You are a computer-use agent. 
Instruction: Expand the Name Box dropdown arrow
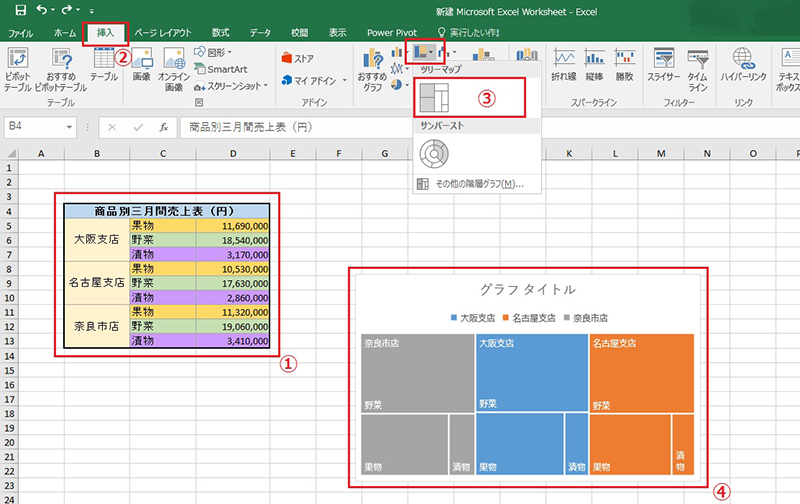pyautogui.click(x=69, y=127)
